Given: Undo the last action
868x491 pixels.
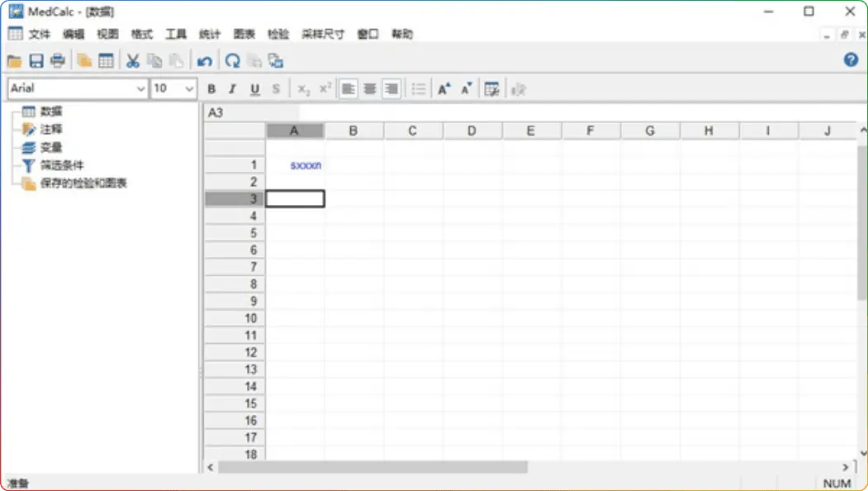Looking at the screenshot, I should (205, 60).
